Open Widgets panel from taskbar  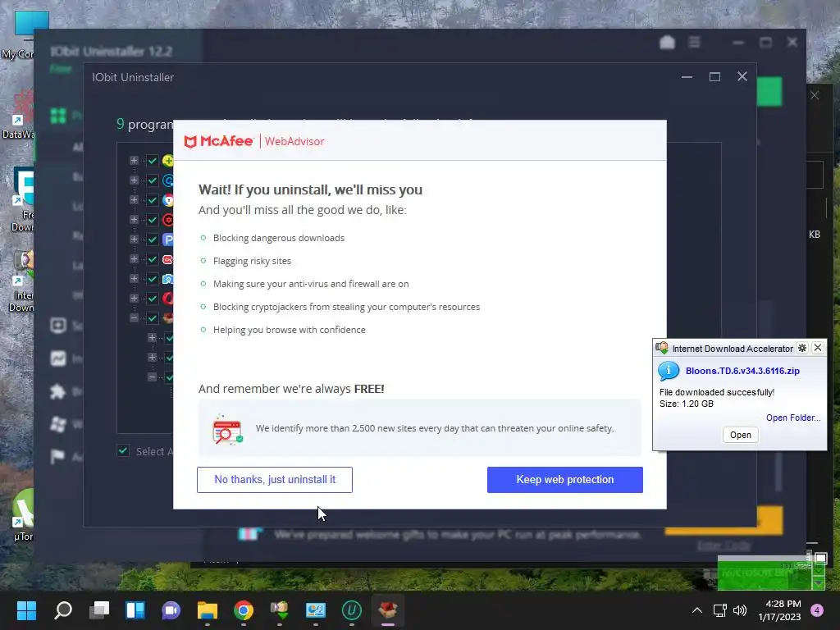(135, 609)
